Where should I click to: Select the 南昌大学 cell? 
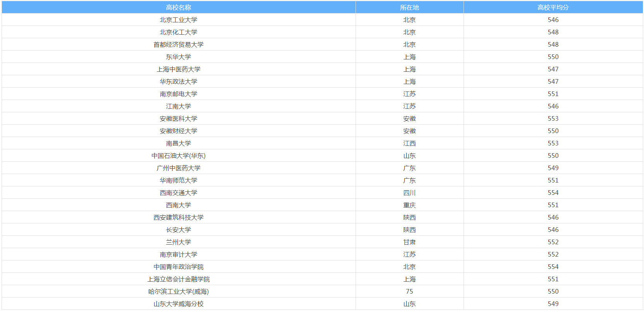(x=179, y=143)
